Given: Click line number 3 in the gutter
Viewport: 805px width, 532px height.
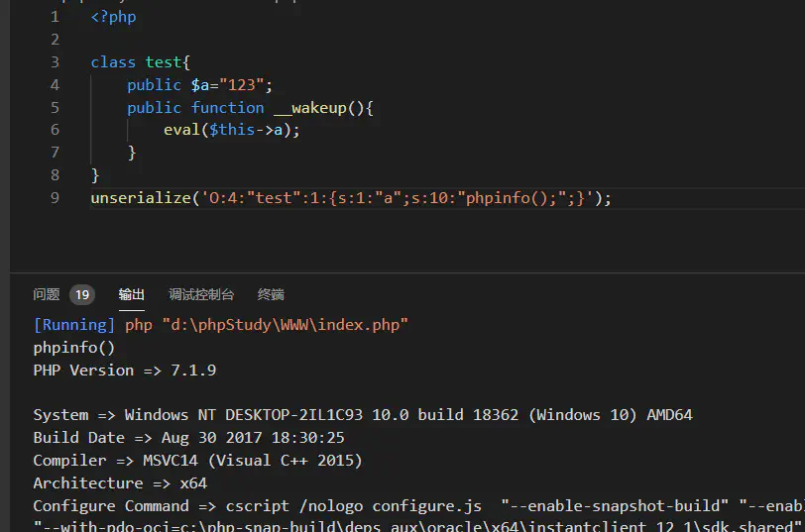Looking at the screenshot, I should pos(55,62).
